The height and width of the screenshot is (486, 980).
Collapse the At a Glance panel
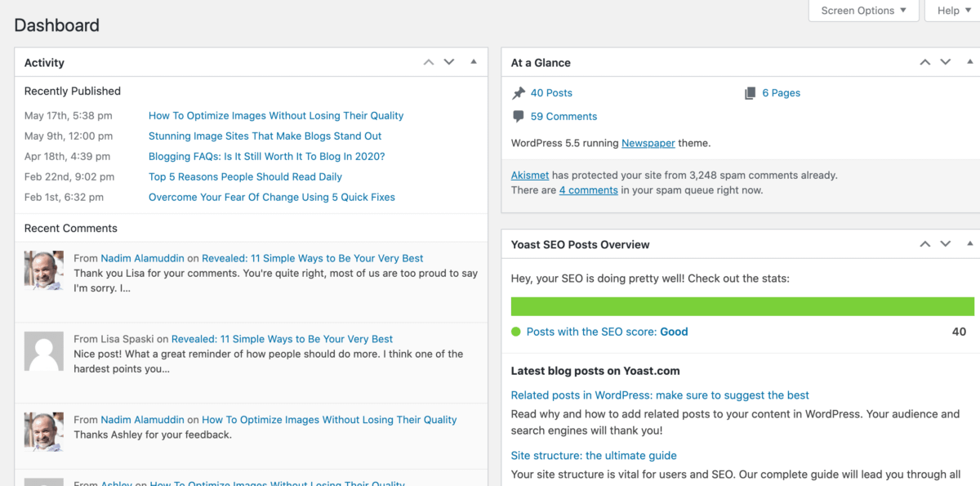tap(970, 61)
